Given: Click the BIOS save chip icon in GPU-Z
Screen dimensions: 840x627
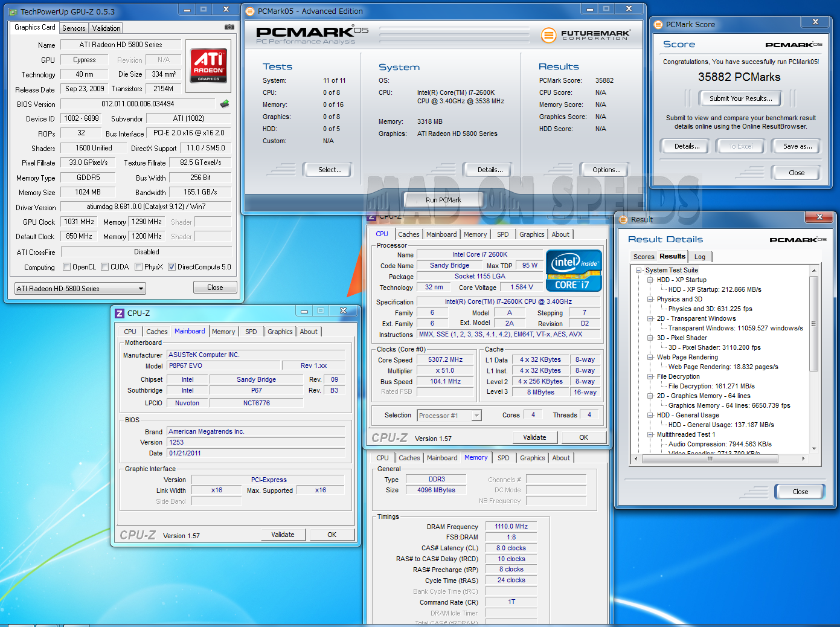Looking at the screenshot, I should [225, 104].
